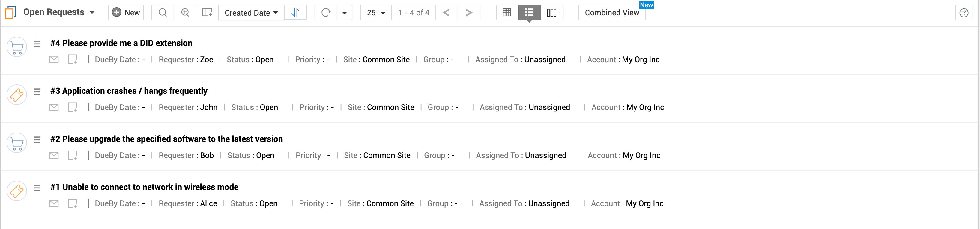Open advanced search with plus magnifier icon
The image size is (980, 229).
tap(185, 13)
